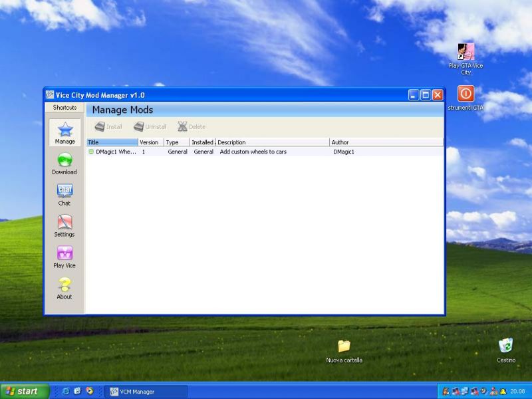Viewport: 532px width, 399px height.
Task: Click the Installed column header
Action: [x=203, y=142]
